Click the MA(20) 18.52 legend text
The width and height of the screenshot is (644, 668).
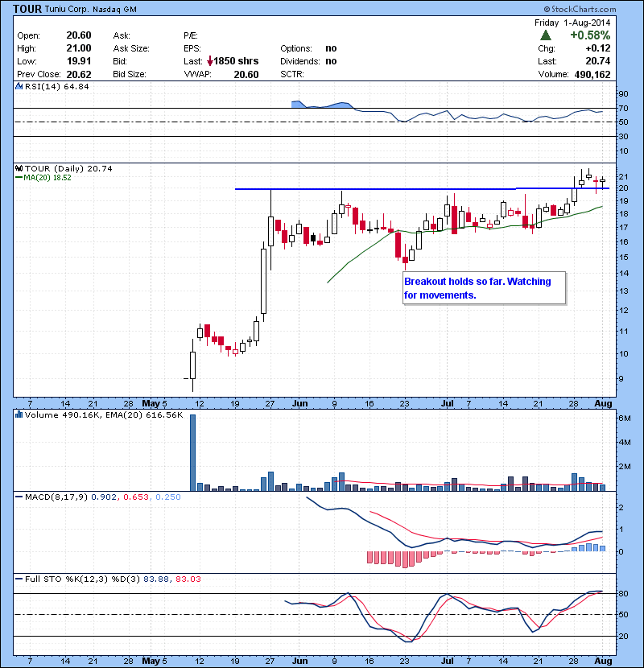(47, 178)
